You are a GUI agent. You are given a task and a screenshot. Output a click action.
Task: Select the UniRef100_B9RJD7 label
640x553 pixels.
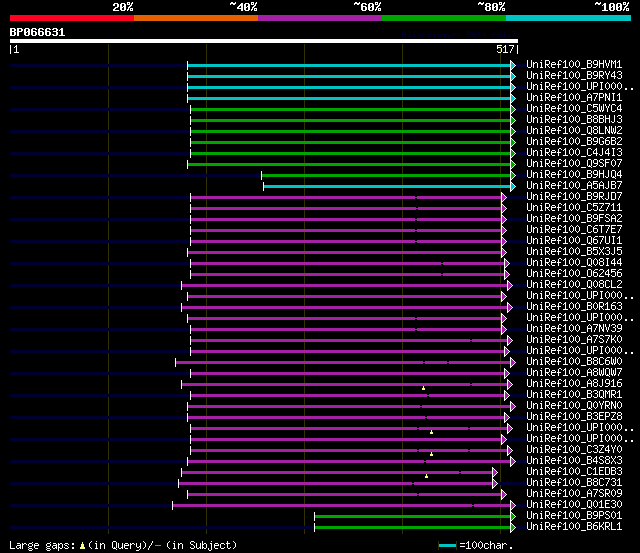click(x=574, y=197)
